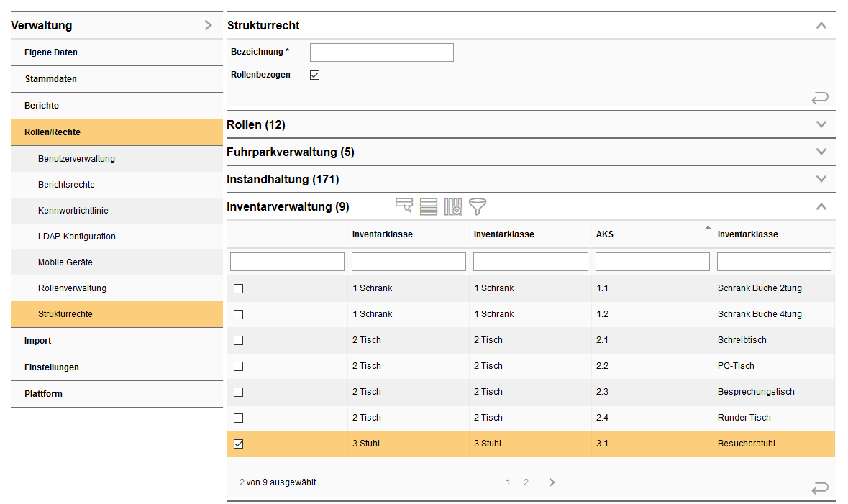
Task: Activate the row-selection cursor icon
Action: pos(404,206)
